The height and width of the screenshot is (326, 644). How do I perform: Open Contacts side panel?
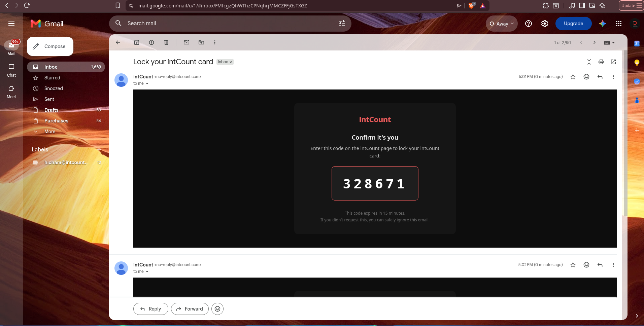click(637, 100)
